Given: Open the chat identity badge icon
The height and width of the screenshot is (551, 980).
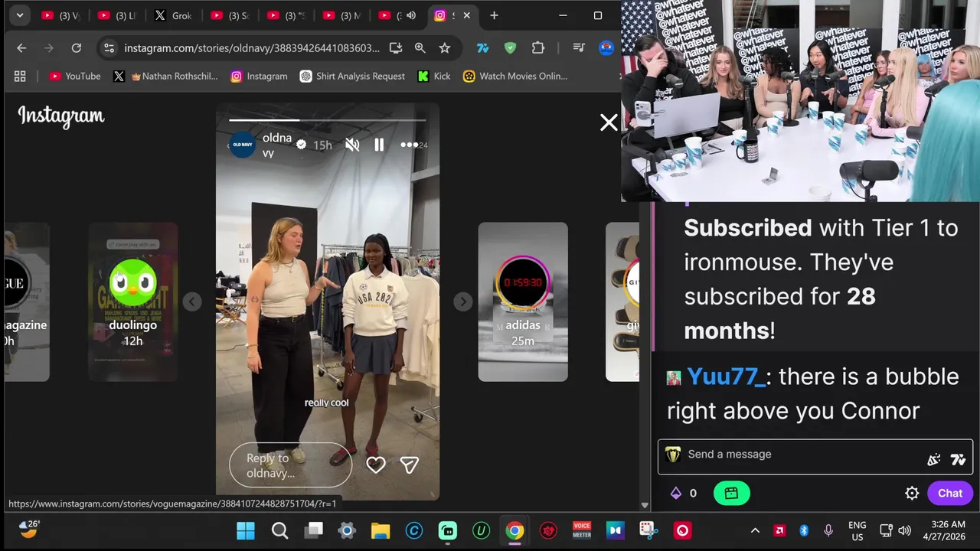Looking at the screenshot, I should (673, 455).
